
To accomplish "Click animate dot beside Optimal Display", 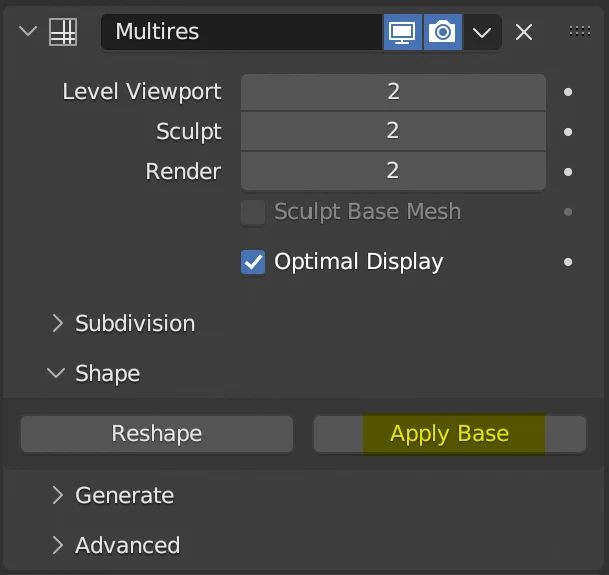I will [568, 262].
